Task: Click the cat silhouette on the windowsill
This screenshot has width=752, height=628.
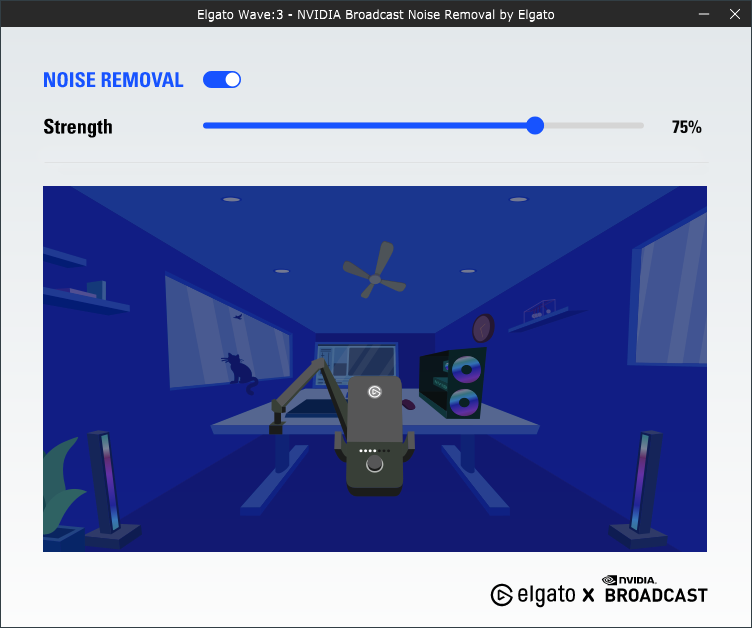Action: tap(238, 370)
